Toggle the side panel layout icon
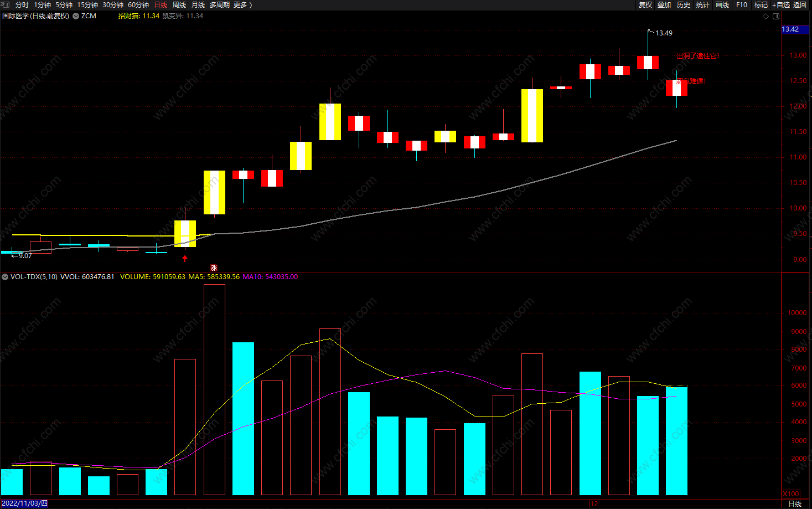 tap(775, 16)
